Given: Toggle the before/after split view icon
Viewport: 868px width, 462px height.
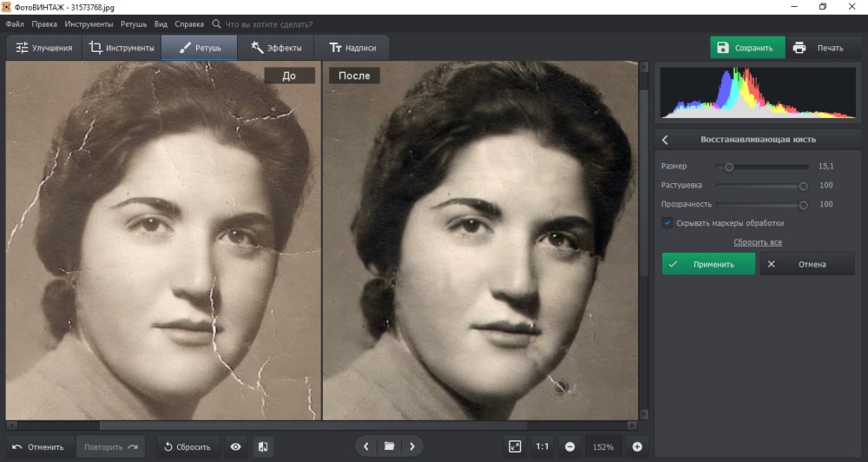Looking at the screenshot, I should pos(264,446).
